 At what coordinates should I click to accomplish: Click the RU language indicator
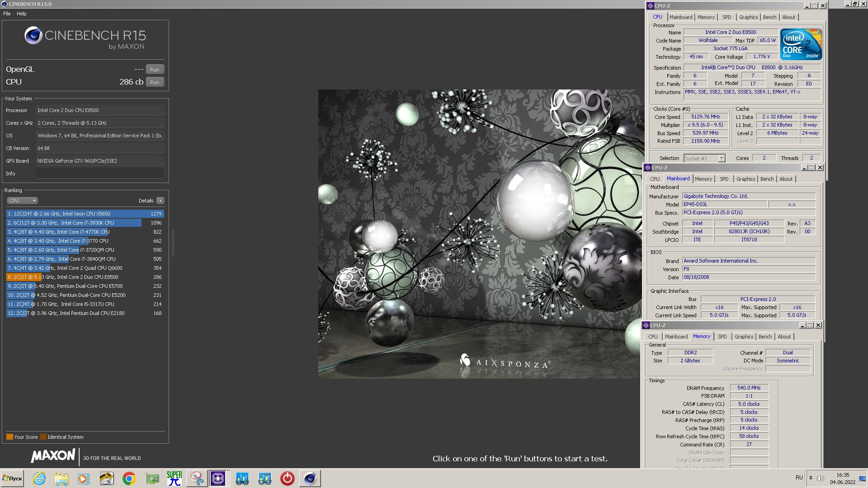point(799,478)
